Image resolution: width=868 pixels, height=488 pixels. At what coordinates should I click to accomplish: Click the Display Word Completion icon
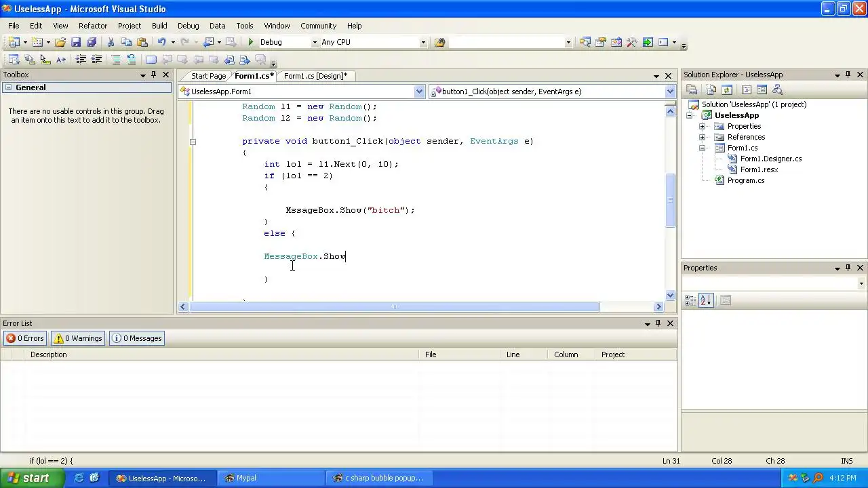[60, 60]
